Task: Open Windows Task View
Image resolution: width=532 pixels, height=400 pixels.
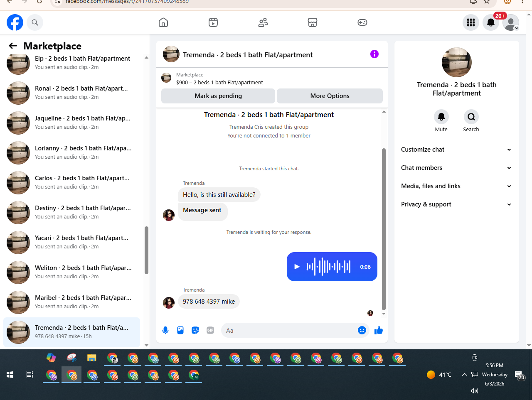Action: click(30, 375)
